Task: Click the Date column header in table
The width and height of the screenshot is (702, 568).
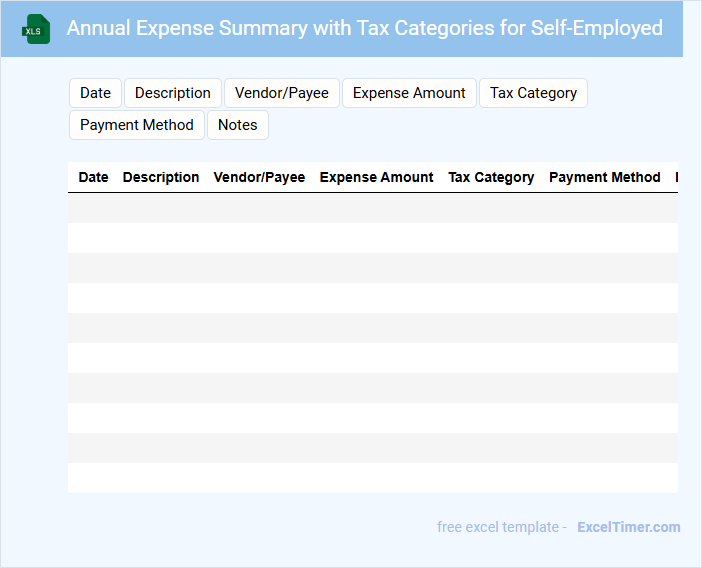Action: pos(93,177)
